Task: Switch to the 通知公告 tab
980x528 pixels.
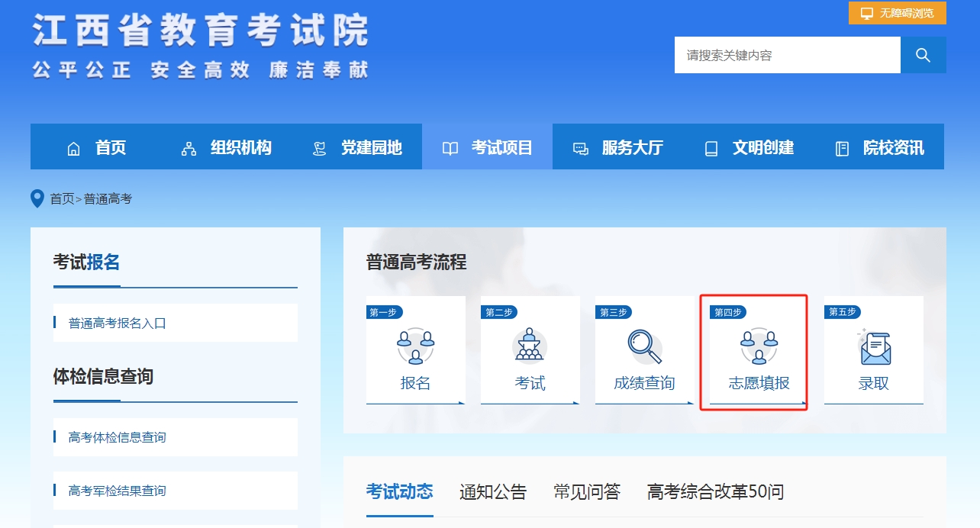Action: [493, 491]
